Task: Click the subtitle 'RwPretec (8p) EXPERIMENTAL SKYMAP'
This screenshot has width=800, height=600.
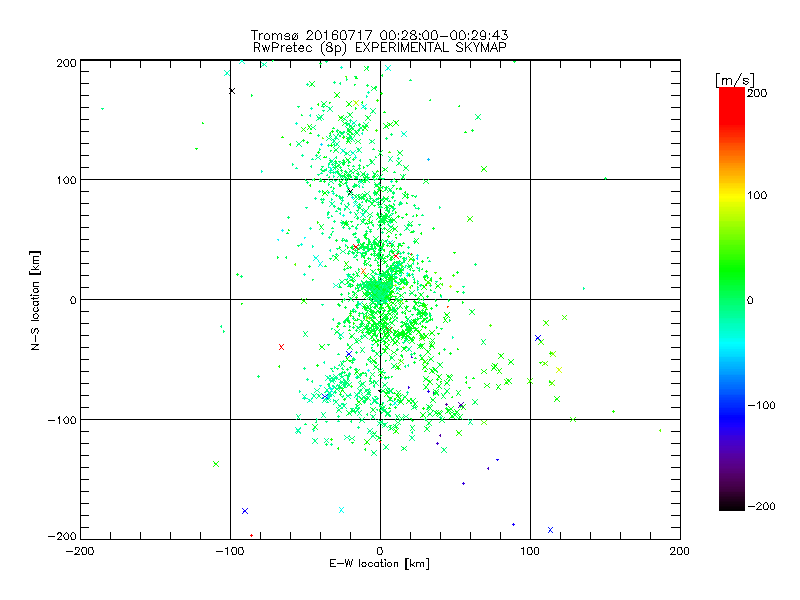Action: pyautogui.click(x=380, y=48)
